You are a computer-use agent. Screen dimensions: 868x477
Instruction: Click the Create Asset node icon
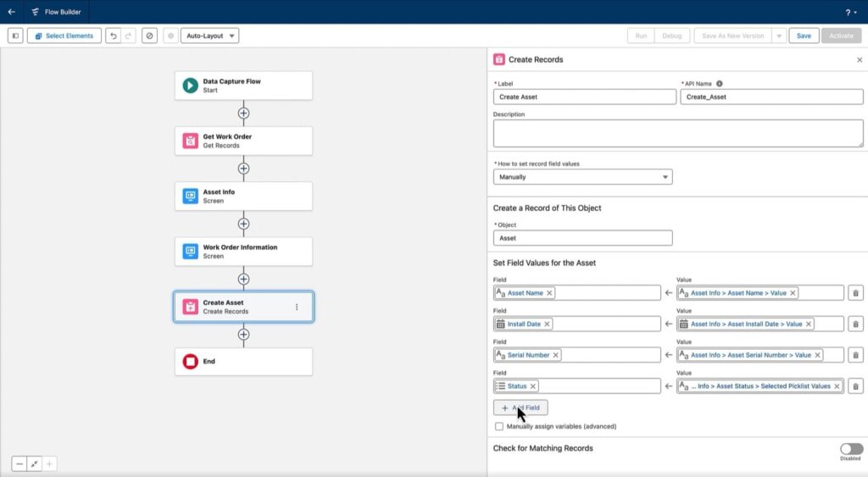click(191, 307)
